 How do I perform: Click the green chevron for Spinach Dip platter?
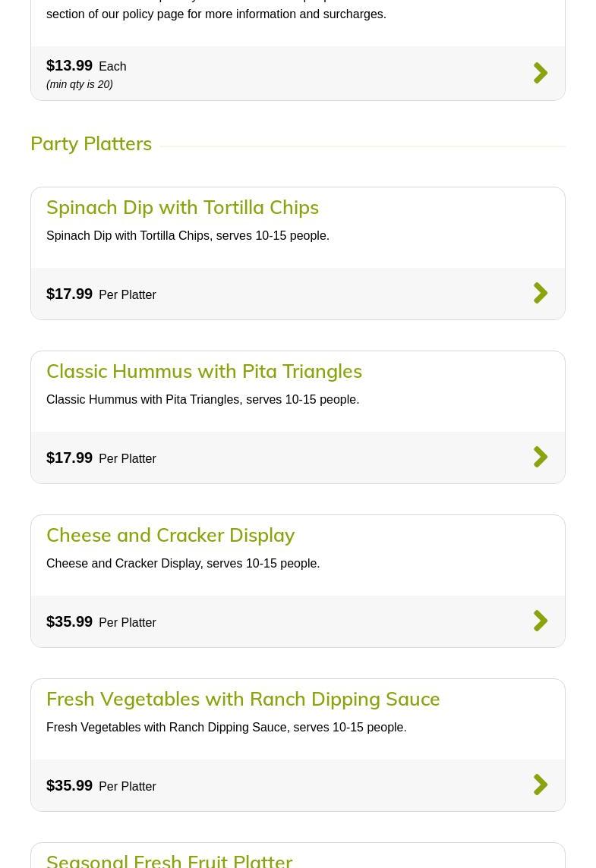tap(541, 294)
